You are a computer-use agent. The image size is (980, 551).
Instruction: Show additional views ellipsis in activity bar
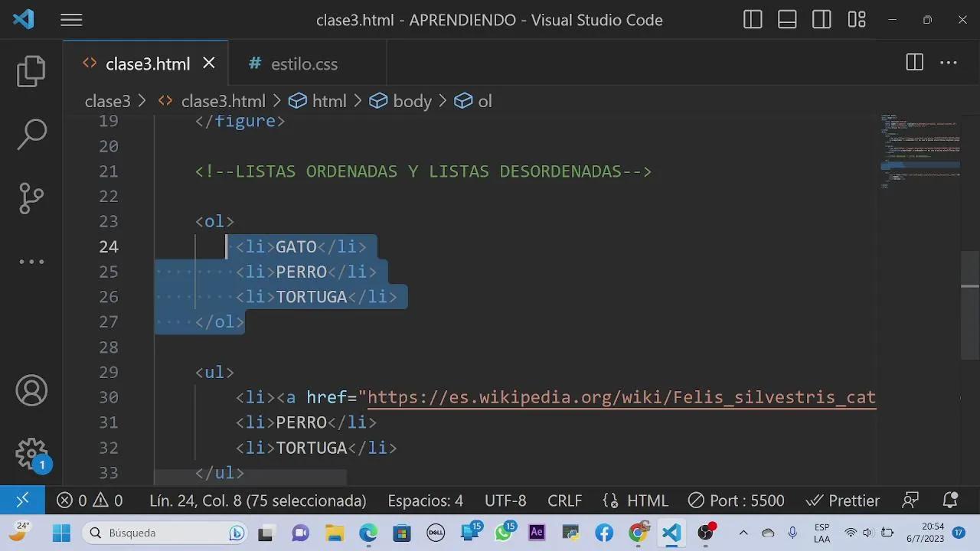tap(31, 262)
